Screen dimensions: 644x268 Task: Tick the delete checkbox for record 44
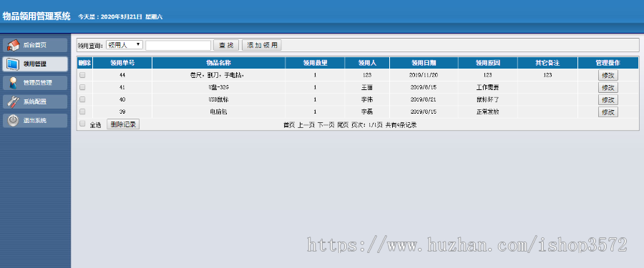(82, 75)
